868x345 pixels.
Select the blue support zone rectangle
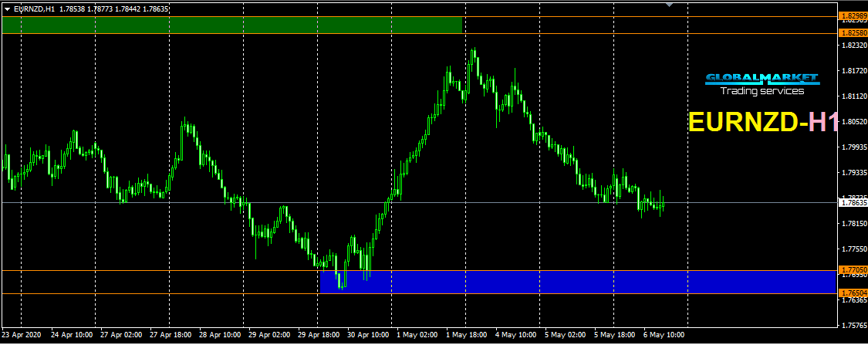click(x=577, y=282)
